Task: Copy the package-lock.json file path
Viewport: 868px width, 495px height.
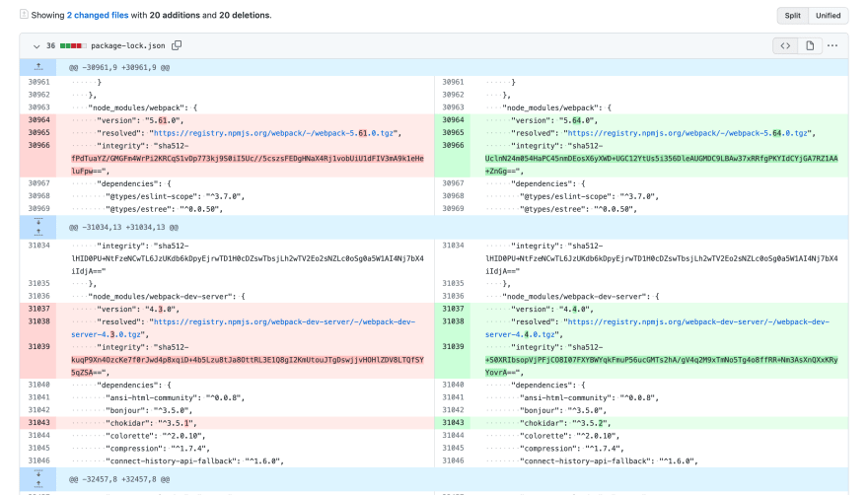Action: point(177,45)
